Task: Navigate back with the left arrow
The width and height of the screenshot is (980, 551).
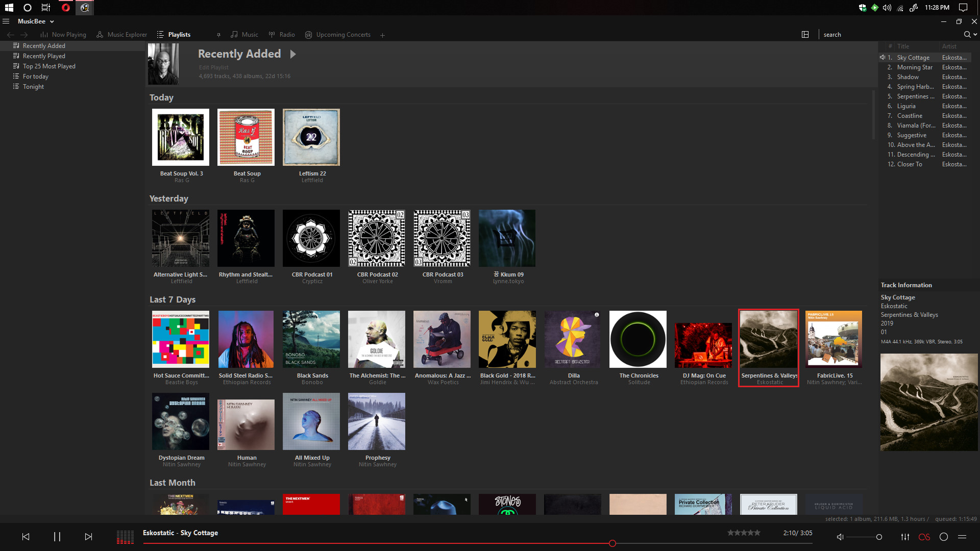Action: click(x=11, y=35)
